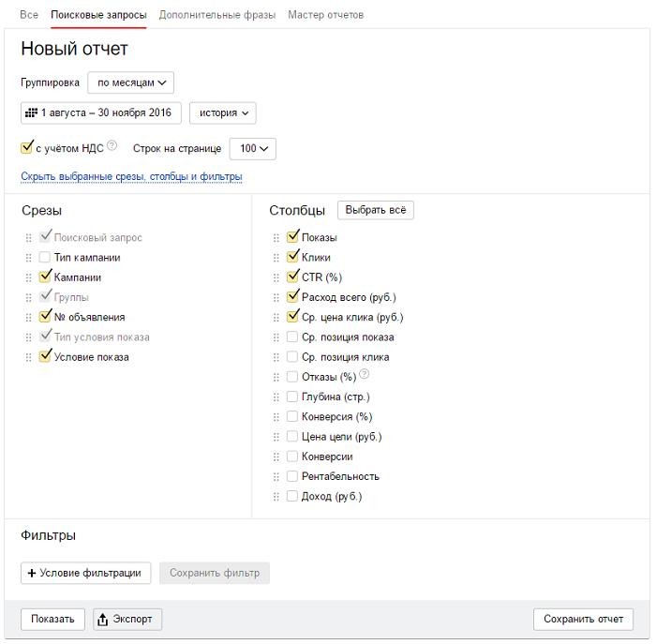Click the НДС help question-mark icon

point(112,145)
